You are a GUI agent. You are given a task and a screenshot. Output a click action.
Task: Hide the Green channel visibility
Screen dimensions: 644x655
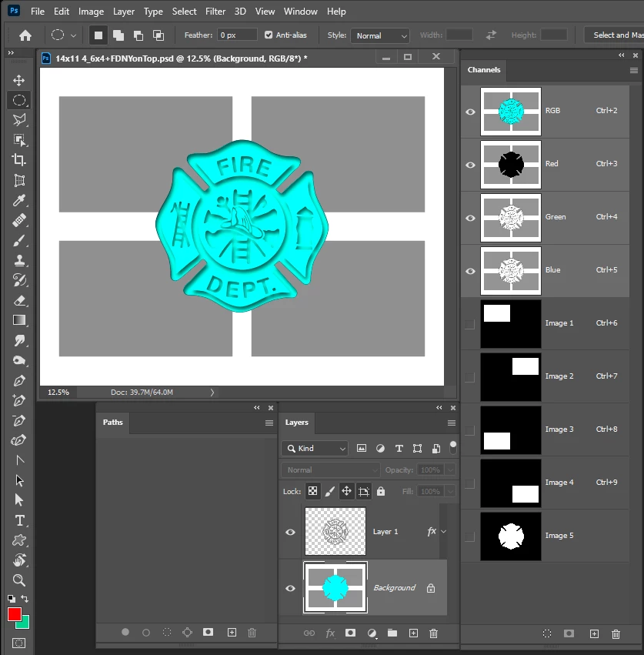click(x=470, y=218)
